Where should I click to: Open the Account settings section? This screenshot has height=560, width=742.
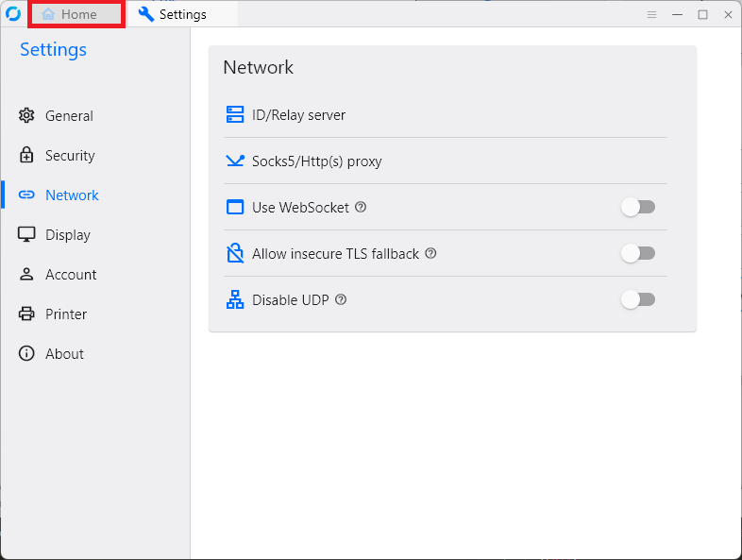[71, 275]
